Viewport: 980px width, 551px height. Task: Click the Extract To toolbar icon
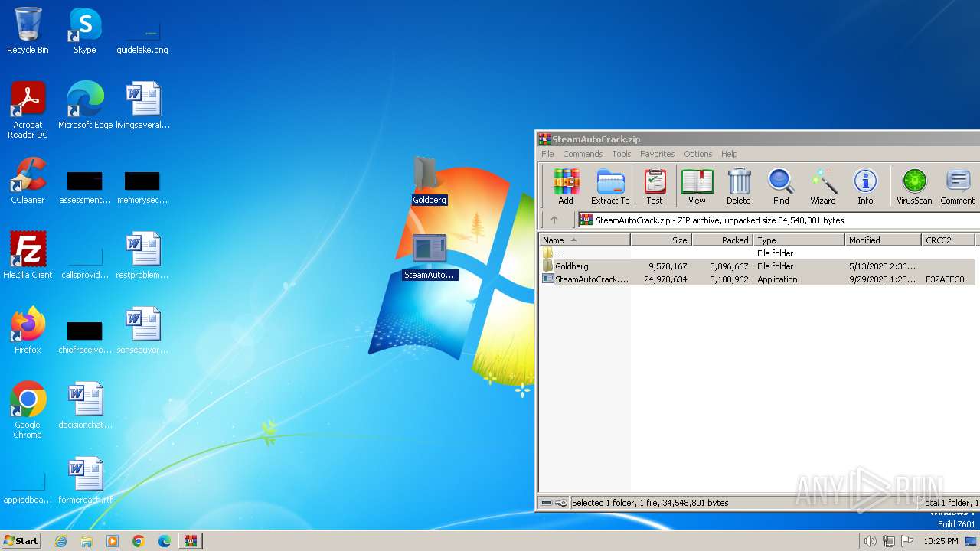pyautogui.click(x=610, y=186)
